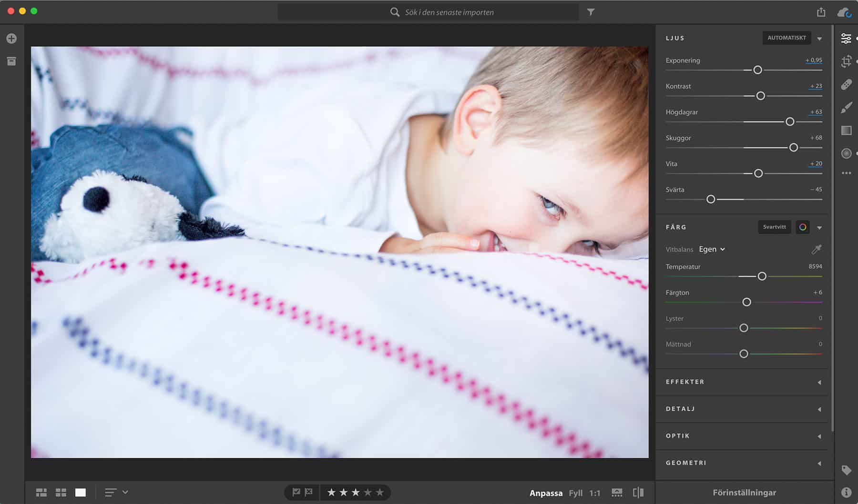The height and width of the screenshot is (504, 858).
Task: Switch zoom to Fyll
Action: point(575,493)
